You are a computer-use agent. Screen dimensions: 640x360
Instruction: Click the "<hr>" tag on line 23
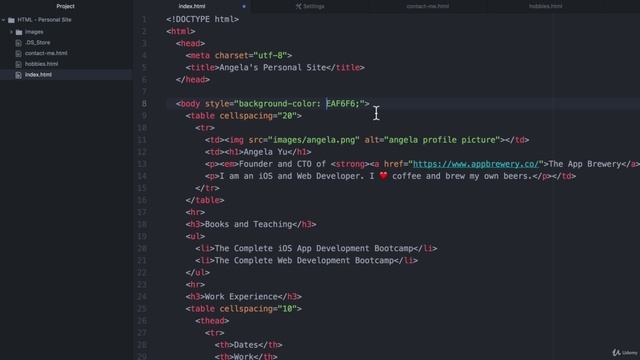(195, 285)
